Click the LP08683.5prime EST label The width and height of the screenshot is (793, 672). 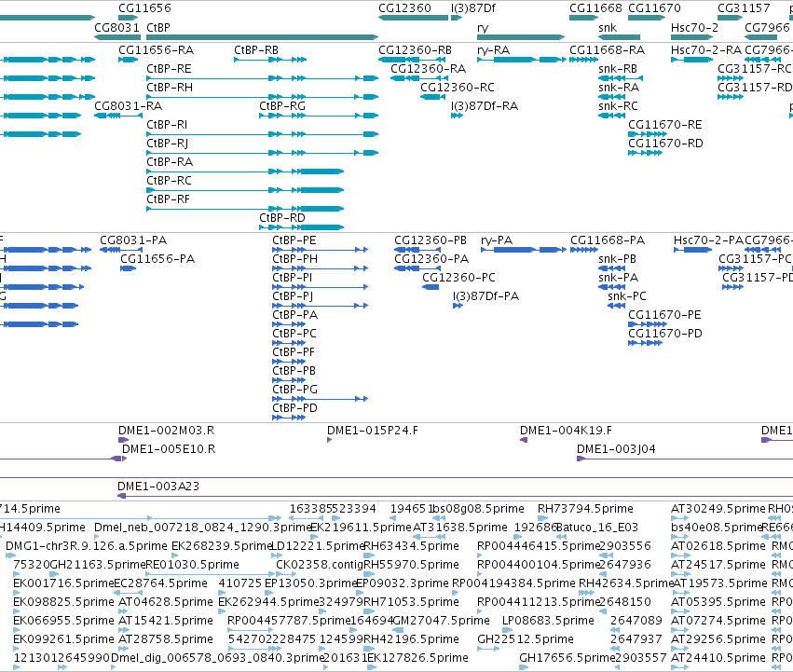[549, 621]
